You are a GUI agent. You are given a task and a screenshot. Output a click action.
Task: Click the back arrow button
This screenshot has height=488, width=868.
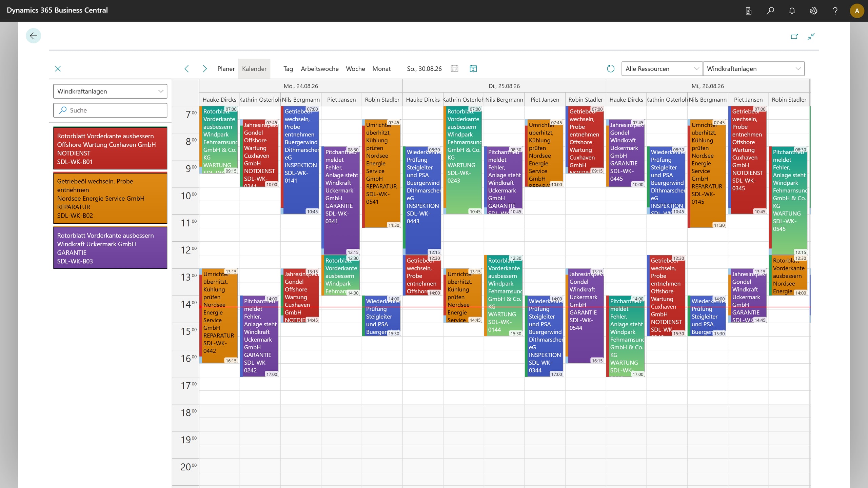33,36
